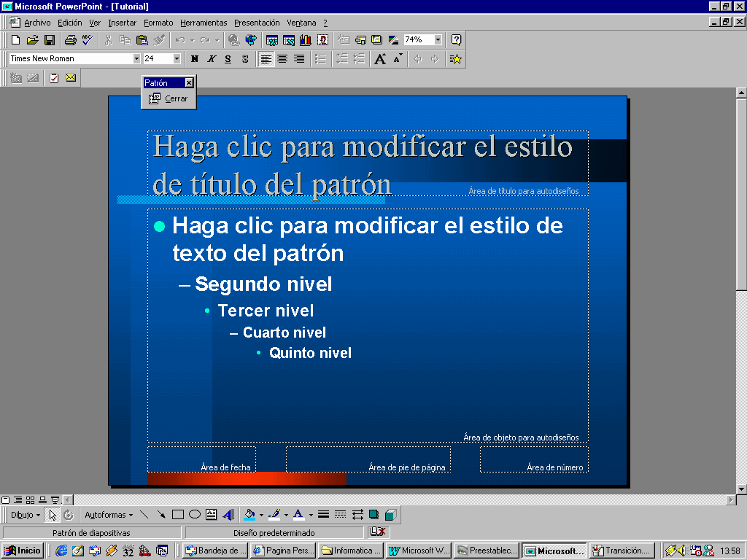The height and width of the screenshot is (560, 747).
Task: Run the spelling check (ABC) icon
Action: pyautogui.click(x=87, y=40)
